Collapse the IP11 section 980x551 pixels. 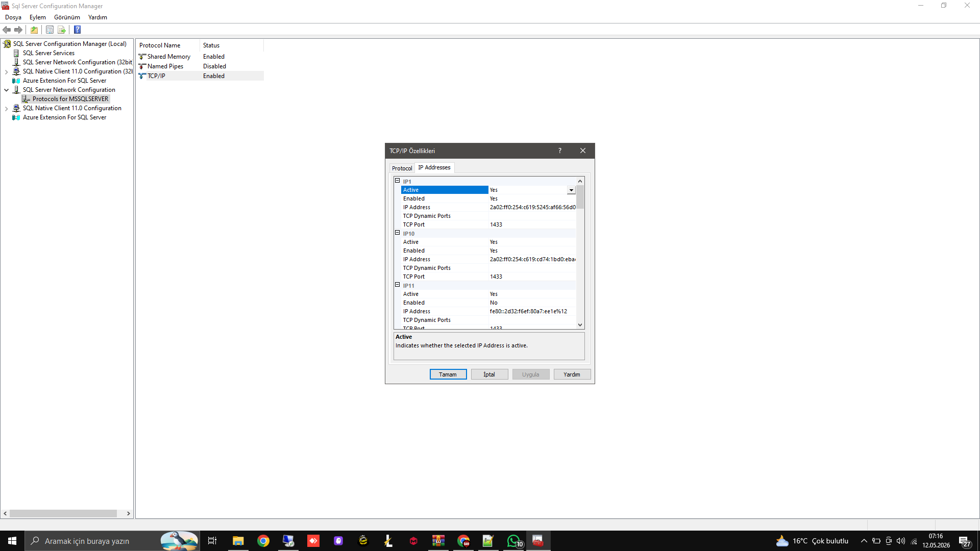[398, 285]
